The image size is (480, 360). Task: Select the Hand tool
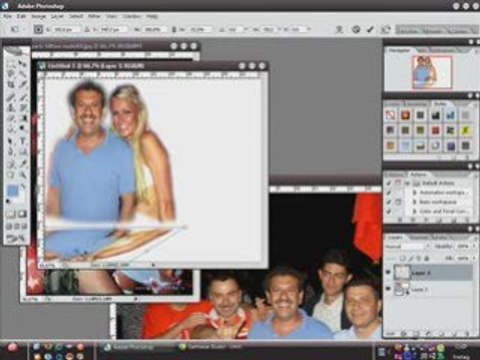(11, 174)
